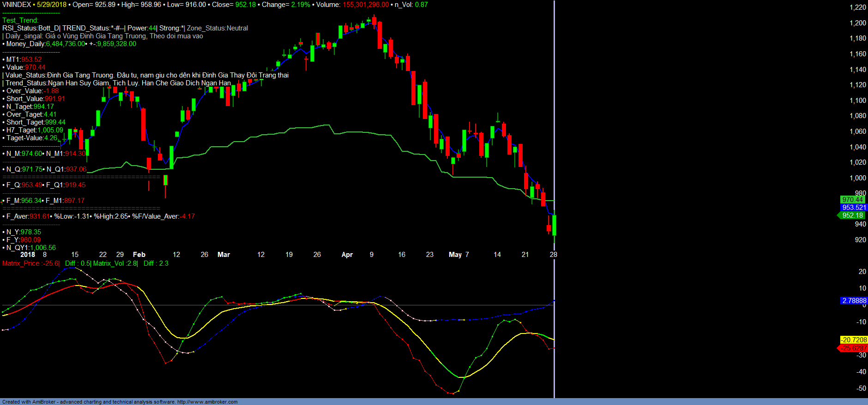Viewport: 868px width, 405px height.
Task: Click the blue 2.78888 indicator value label
Action: (x=854, y=301)
